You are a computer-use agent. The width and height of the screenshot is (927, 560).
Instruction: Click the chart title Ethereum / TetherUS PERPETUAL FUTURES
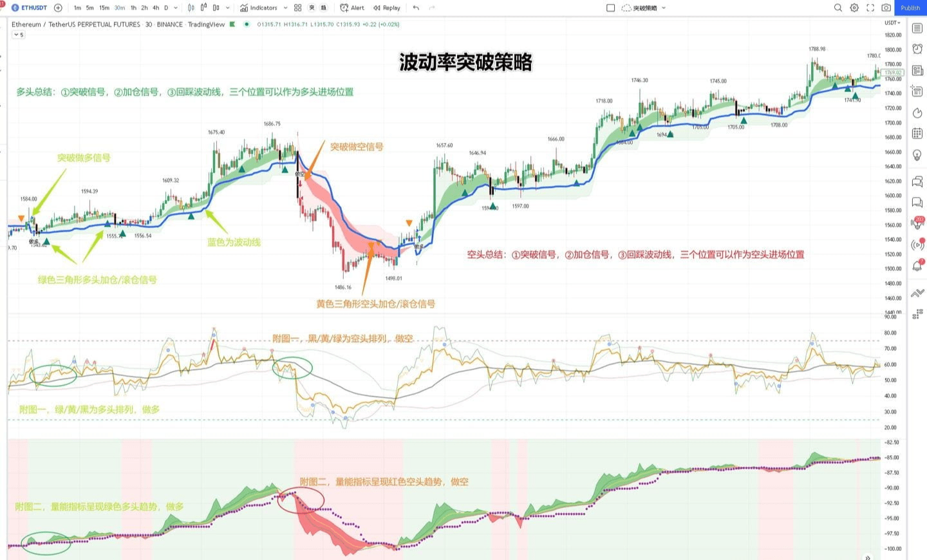[76, 24]
